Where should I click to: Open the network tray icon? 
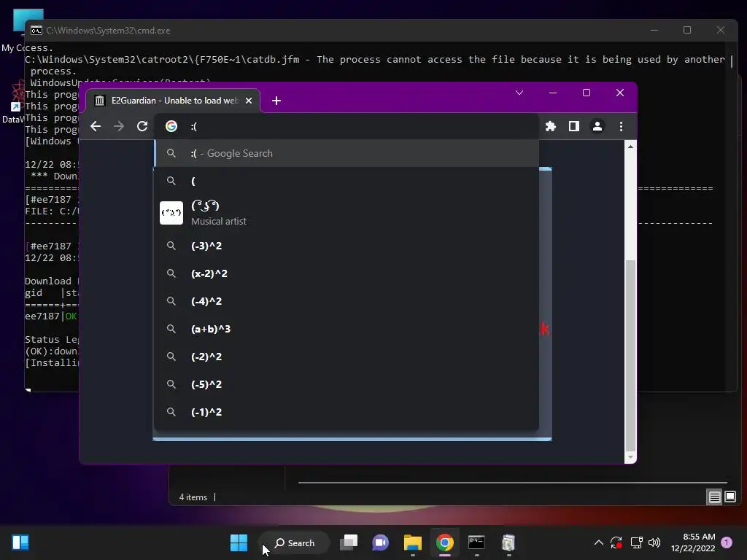click(x=636, y=542)
